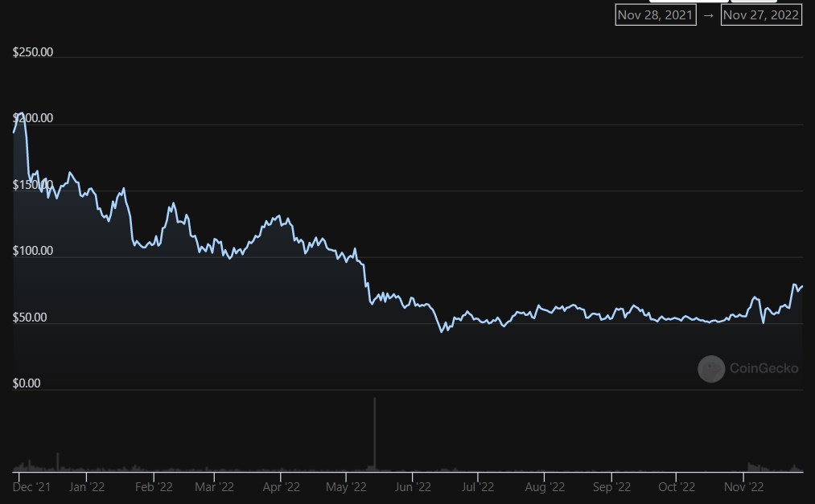815x504 pixels.
Task: Click the Jul '22 time axis label
Action: 478,487
